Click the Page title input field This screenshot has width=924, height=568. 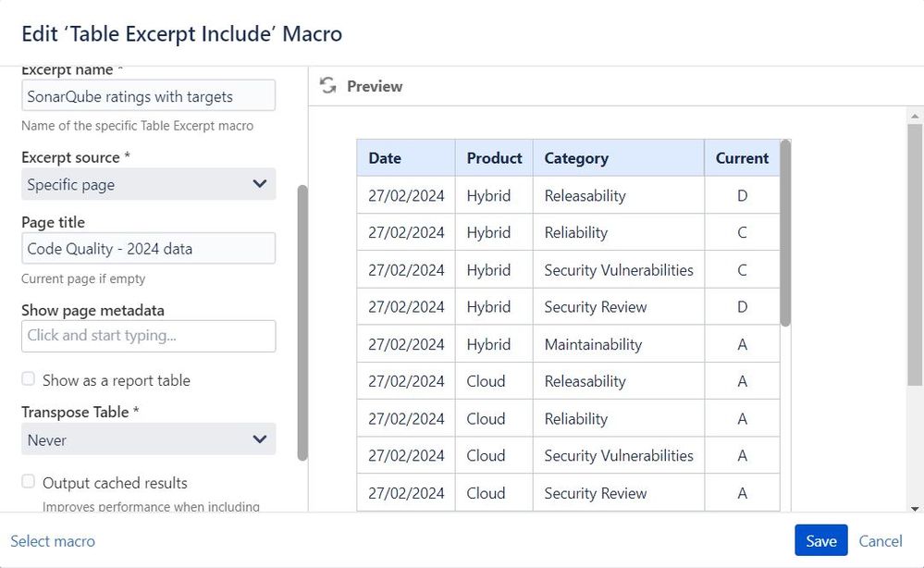148,248
